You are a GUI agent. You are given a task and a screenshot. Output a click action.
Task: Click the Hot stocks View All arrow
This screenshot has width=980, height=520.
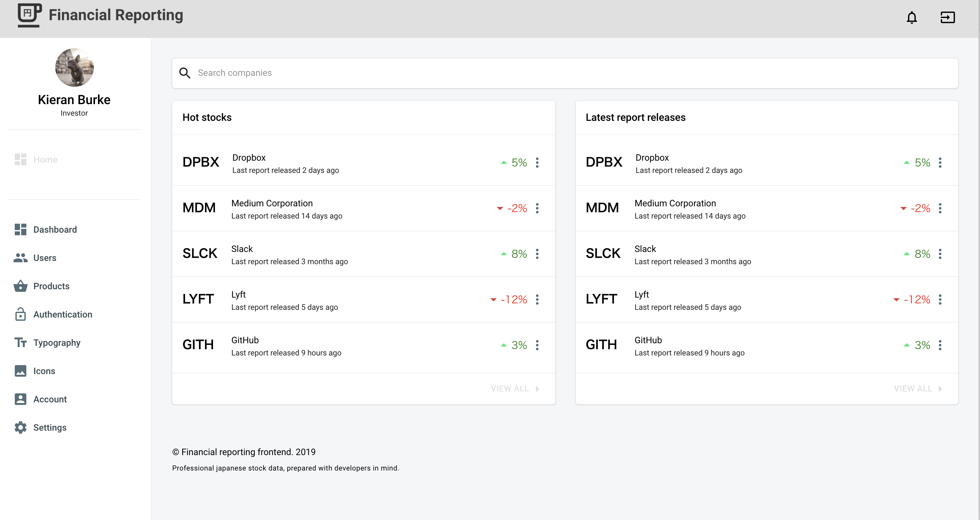538,389
